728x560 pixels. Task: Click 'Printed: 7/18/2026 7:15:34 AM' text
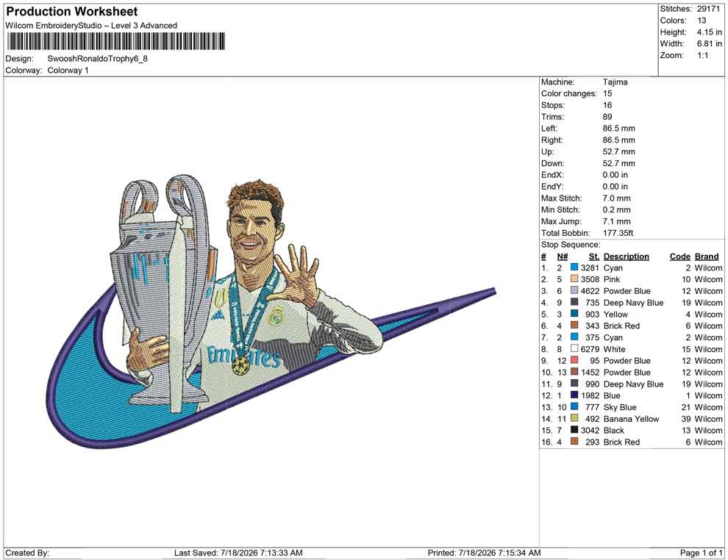pyautogui.click(x=485, y=553)
